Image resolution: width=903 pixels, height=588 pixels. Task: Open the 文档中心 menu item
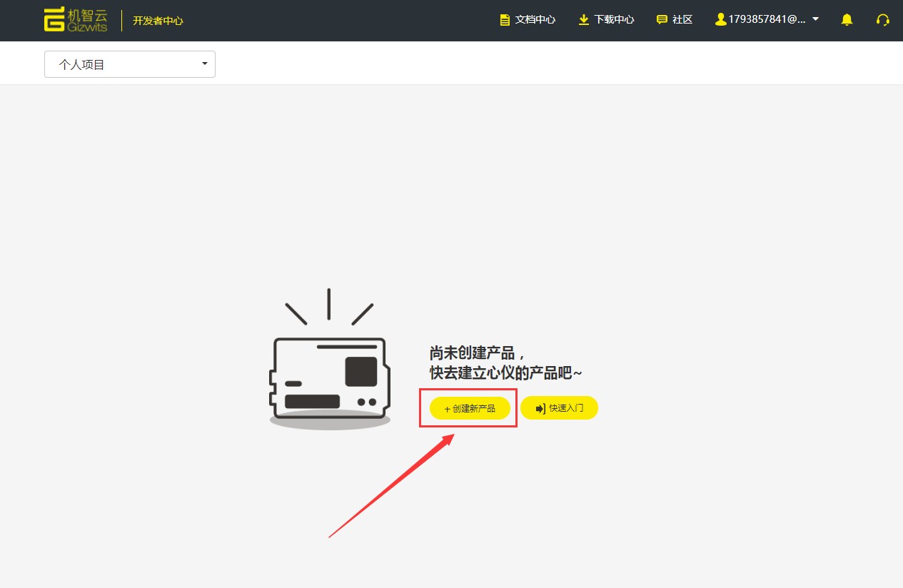tap(535, 20)
